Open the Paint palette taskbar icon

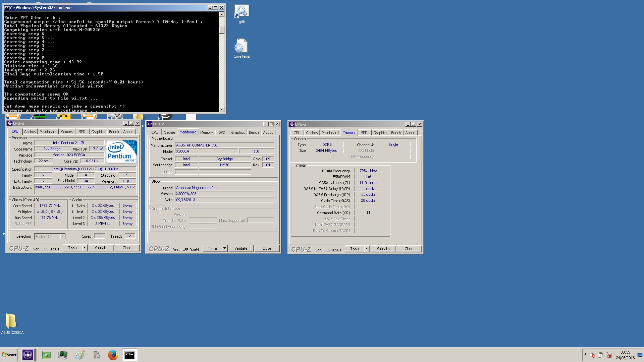point(79,355)
